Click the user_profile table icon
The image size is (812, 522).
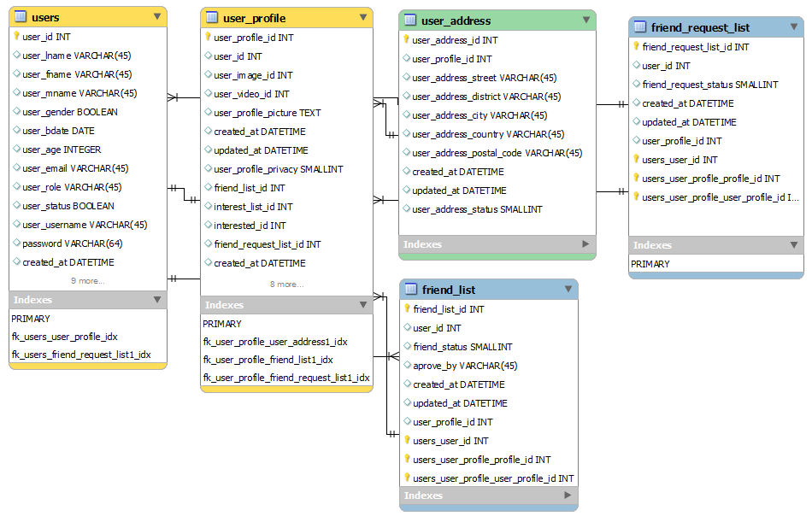212,18
